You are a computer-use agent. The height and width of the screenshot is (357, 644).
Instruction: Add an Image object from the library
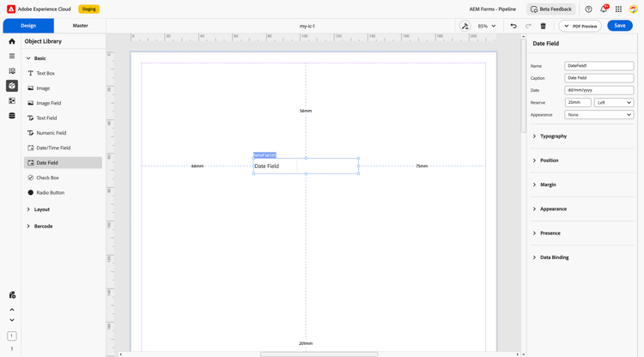click(x=63, y=88)
